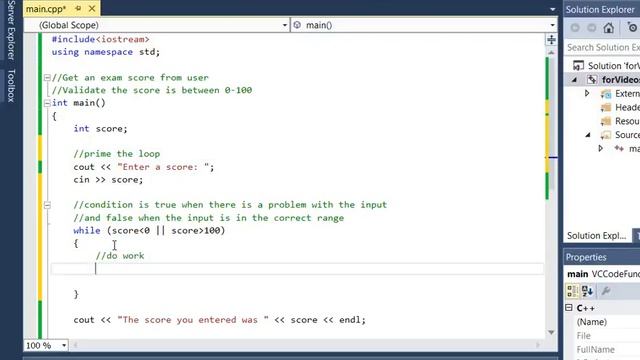640x360 pixels.
Task: Collapse the //condition is true comment block
Action: [47, 205]
